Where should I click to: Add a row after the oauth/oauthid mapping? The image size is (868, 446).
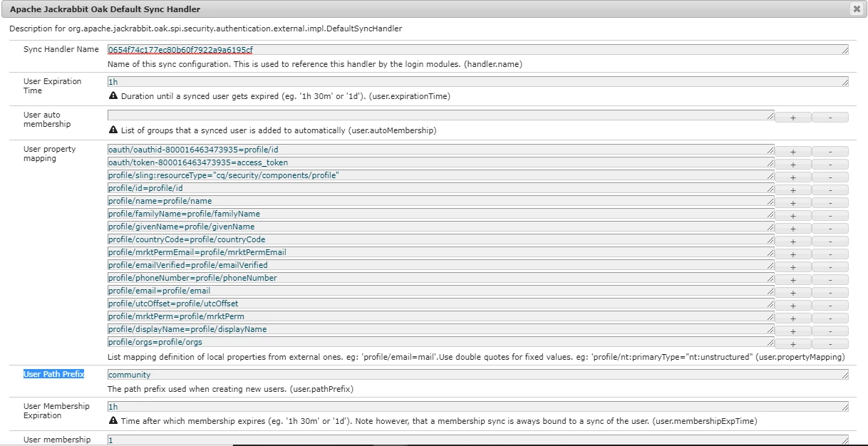[x=793, y=152]
